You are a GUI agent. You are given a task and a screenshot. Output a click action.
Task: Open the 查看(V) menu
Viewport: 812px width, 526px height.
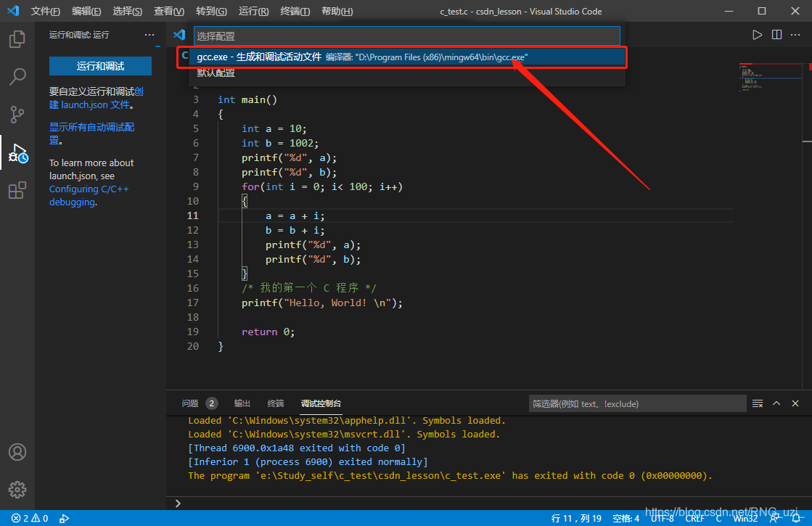(169, 12)
